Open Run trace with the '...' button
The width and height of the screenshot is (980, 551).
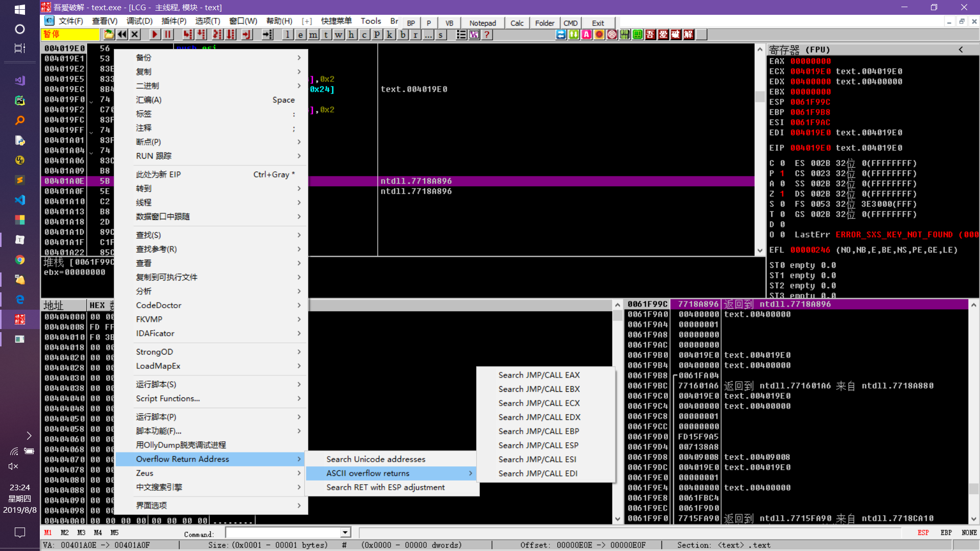(x=428, y=34)
